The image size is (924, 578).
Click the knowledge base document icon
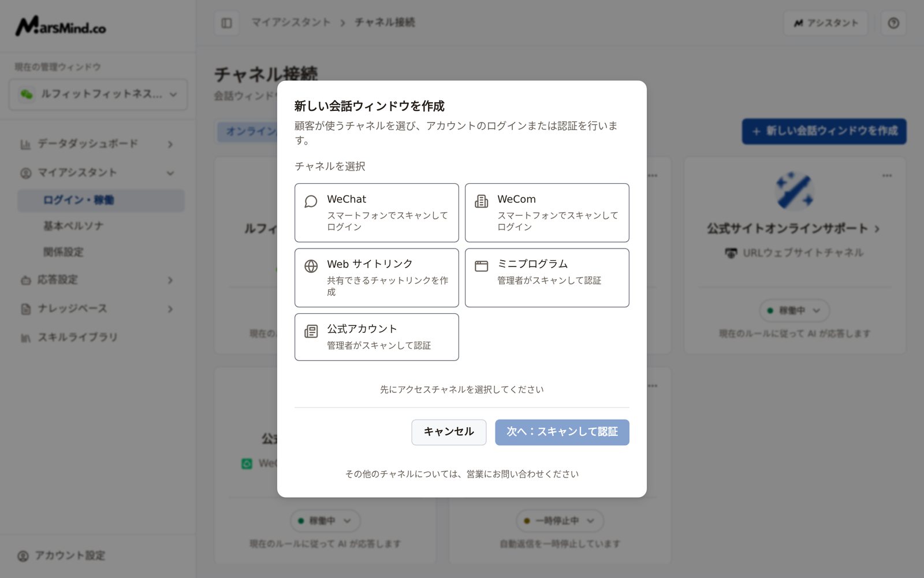(25, 309)
